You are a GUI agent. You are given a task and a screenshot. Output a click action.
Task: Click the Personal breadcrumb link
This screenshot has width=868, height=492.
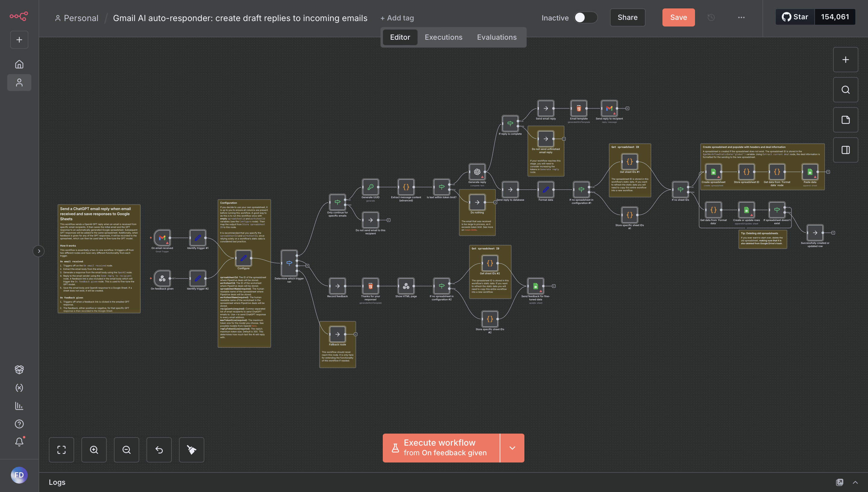point(77,18)
